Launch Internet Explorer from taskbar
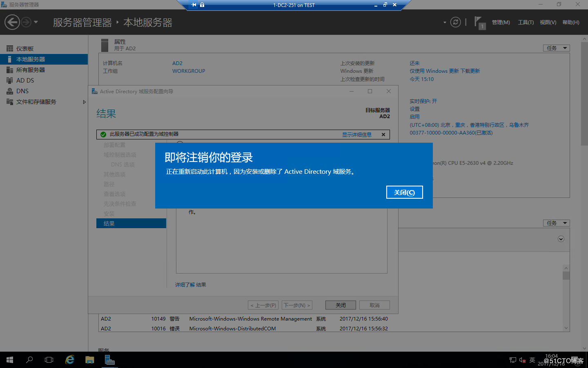The height and width of the screenshot is (368, 588). pos(70,360)
